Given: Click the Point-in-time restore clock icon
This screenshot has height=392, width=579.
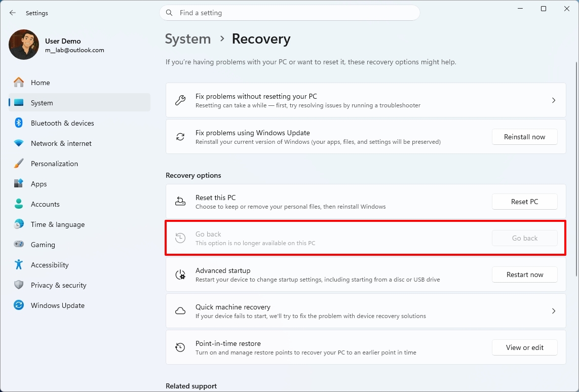Looking at the screenshot, I should 180,347.
